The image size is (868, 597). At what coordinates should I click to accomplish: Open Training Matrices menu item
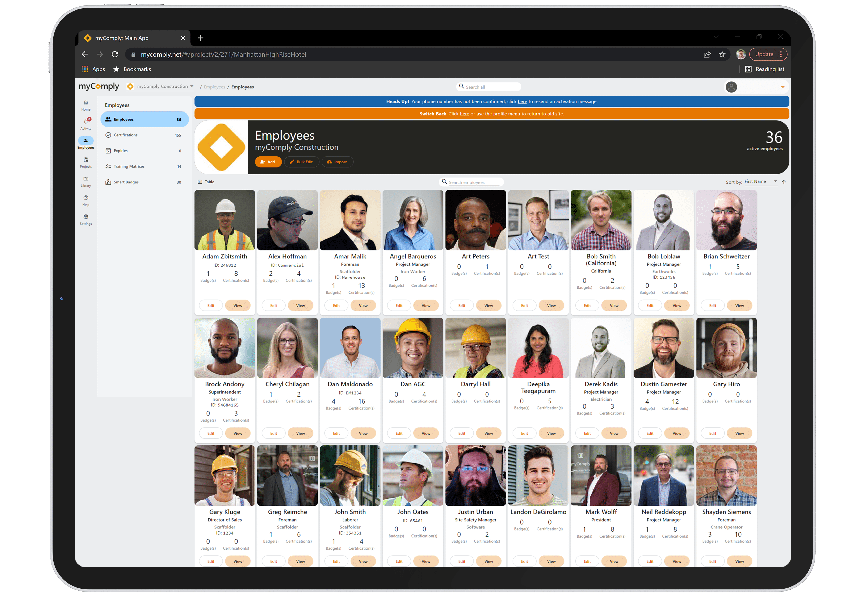(129, 166)
